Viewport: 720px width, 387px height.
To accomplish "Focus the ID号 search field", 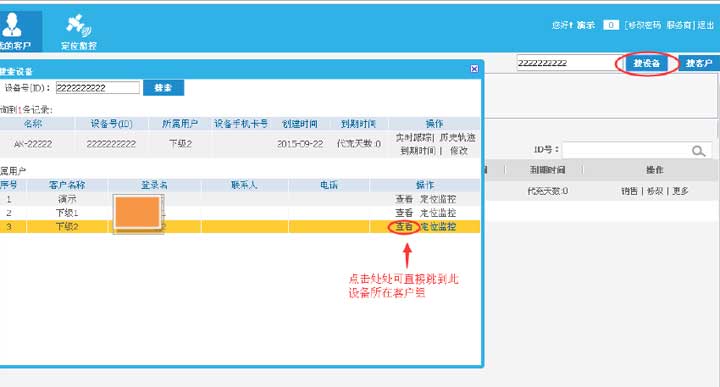I will (627, 150).
